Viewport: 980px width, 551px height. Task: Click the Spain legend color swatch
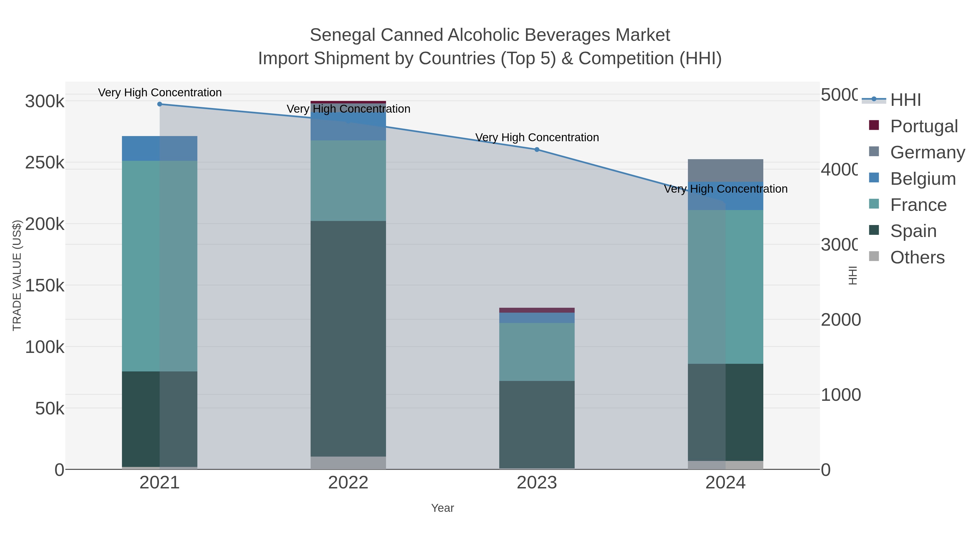click(x=874, y=230)
